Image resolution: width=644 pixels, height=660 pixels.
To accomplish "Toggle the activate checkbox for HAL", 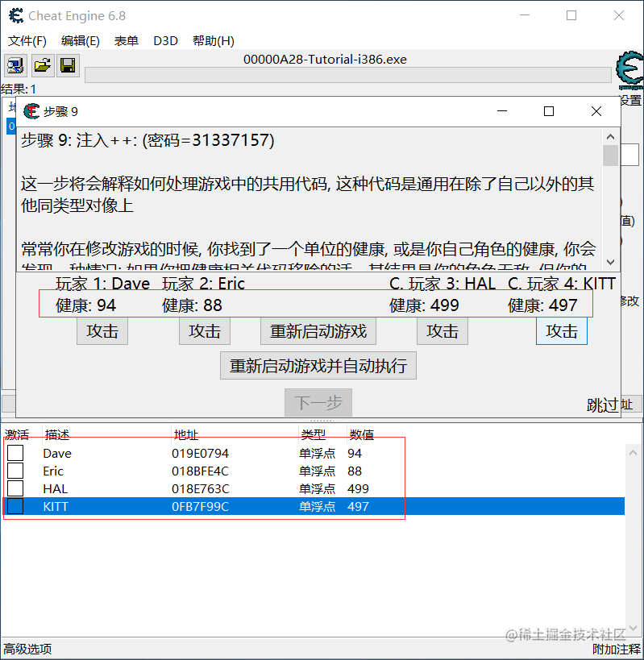I will [15, 488].
